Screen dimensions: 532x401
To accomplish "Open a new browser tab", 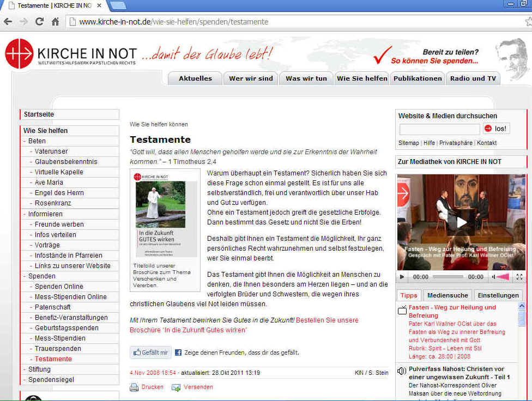I will [118, 5].
